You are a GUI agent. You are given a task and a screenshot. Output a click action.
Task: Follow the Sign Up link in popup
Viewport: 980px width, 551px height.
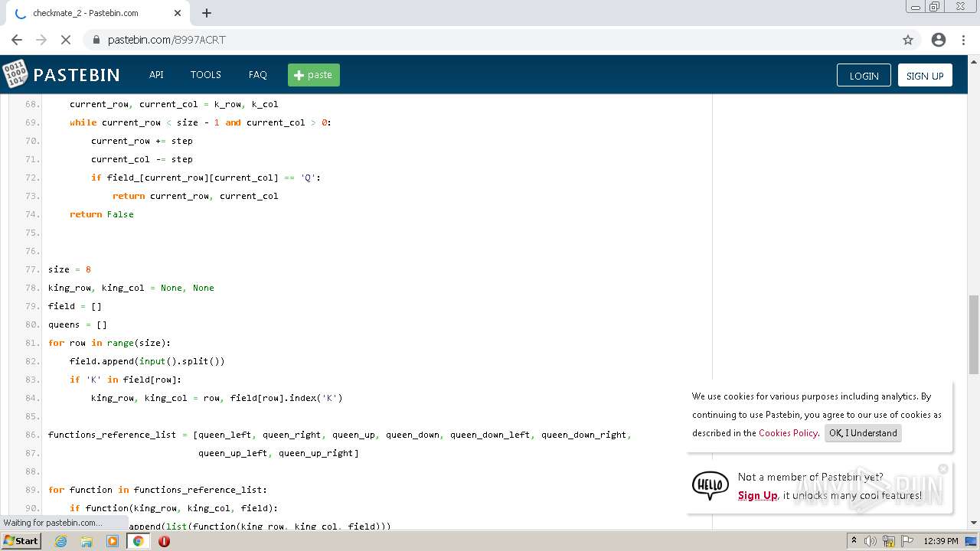[x=757, y=495]
